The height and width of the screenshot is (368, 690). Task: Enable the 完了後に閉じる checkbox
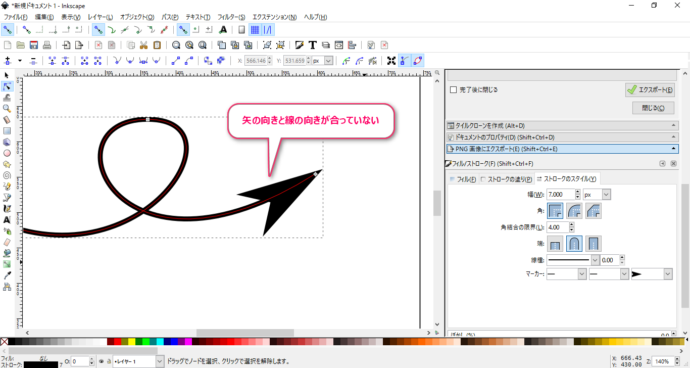(x=453, y=90)
